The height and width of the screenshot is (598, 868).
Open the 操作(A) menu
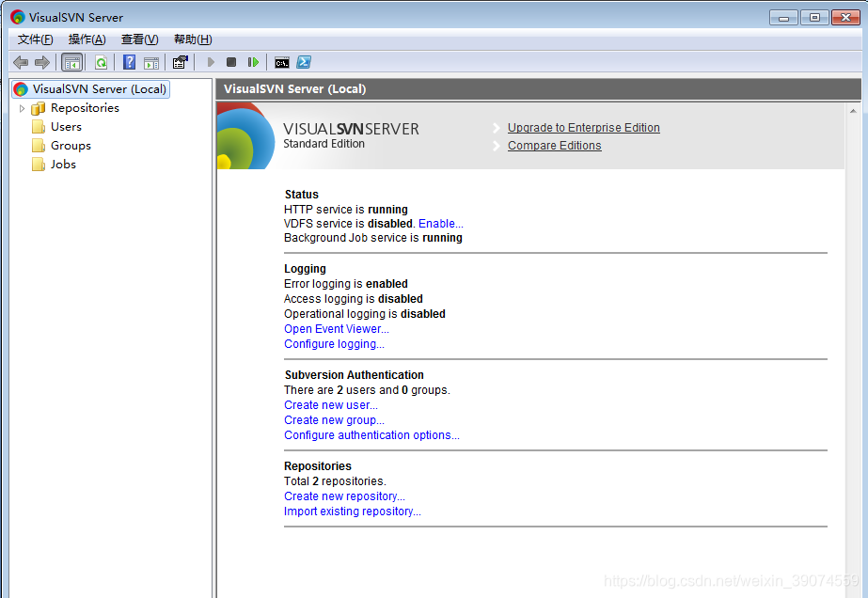pyautogui.click(x=87, y=39)
